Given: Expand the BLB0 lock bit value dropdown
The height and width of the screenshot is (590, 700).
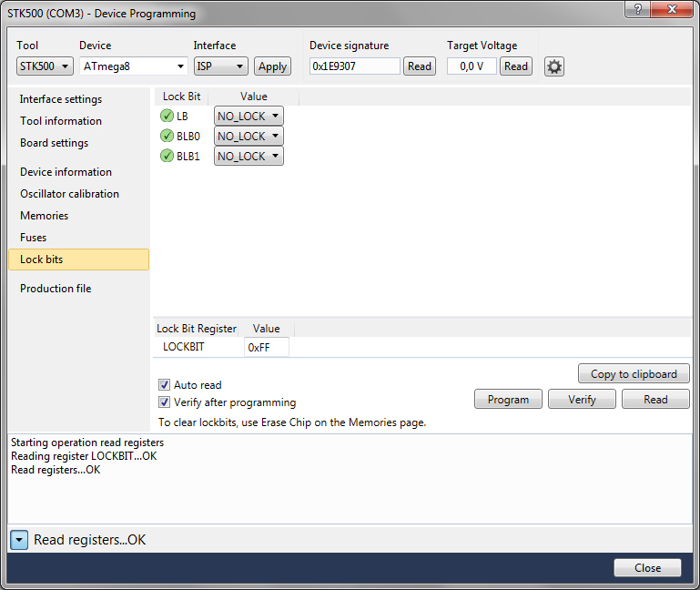Looking at the screenshot, I should [249, 137].
